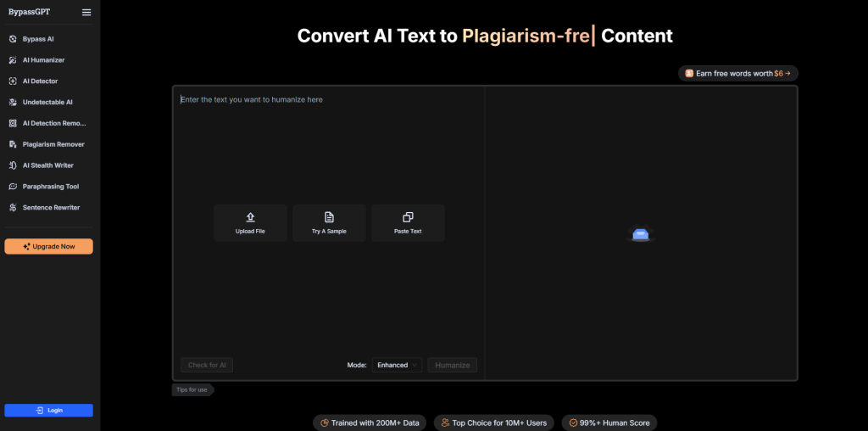Open the Tips for use tag
This screenshot has height=431, width=868.
pyautogui.click(x=192, y=390)
